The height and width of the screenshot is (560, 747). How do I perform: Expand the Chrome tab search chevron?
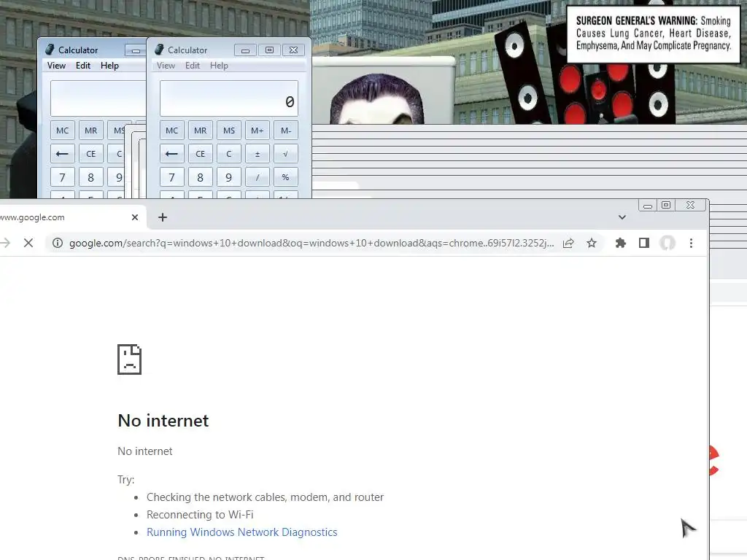tap(622, 217)
